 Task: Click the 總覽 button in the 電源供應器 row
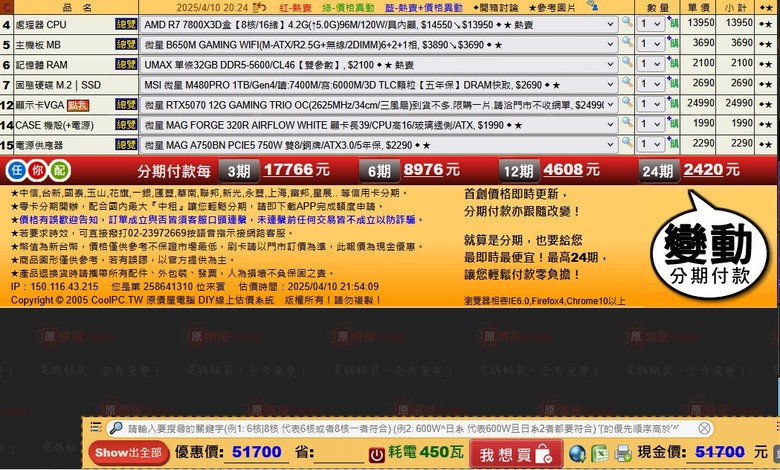pos(126,145)
